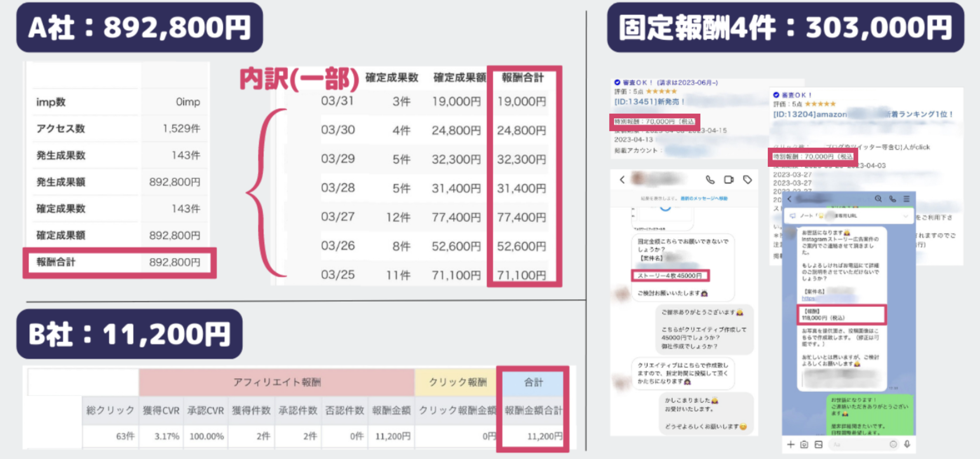Image resolution: width=980 pixels, height=459 pixels.
Task: Click the link to jump to latest message
Action: pos(704,199)
